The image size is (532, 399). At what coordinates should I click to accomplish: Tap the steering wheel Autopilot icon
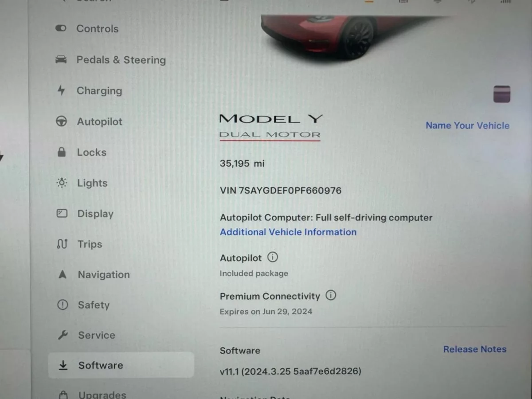coord(61,121)
